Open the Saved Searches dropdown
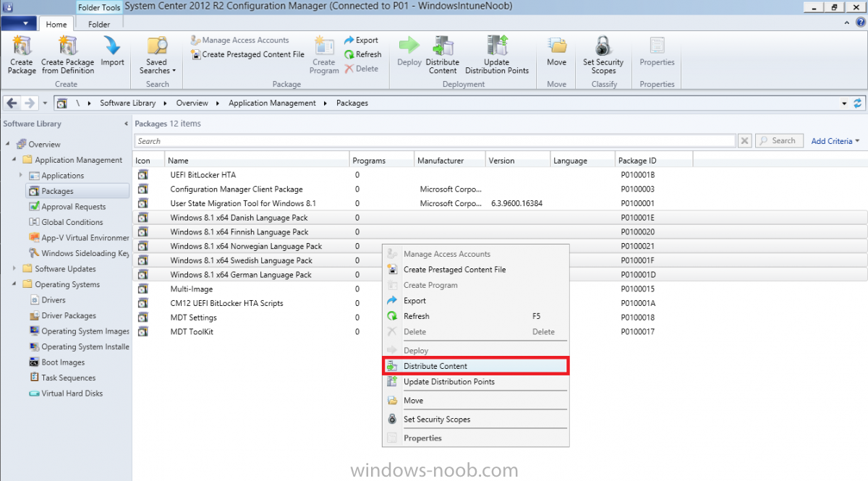Image resolution: width=868 pixels, height=481 pixels. tap(157, 55)
